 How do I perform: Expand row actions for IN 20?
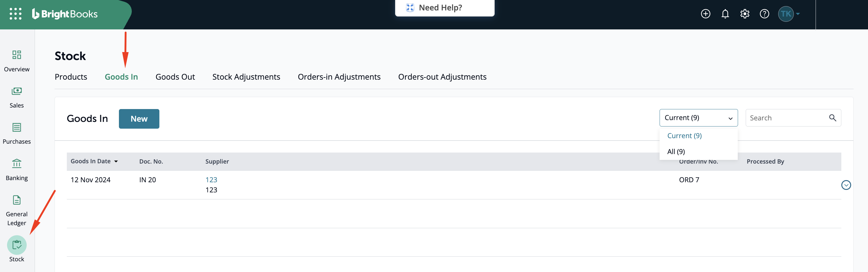[x=846, y=185]
